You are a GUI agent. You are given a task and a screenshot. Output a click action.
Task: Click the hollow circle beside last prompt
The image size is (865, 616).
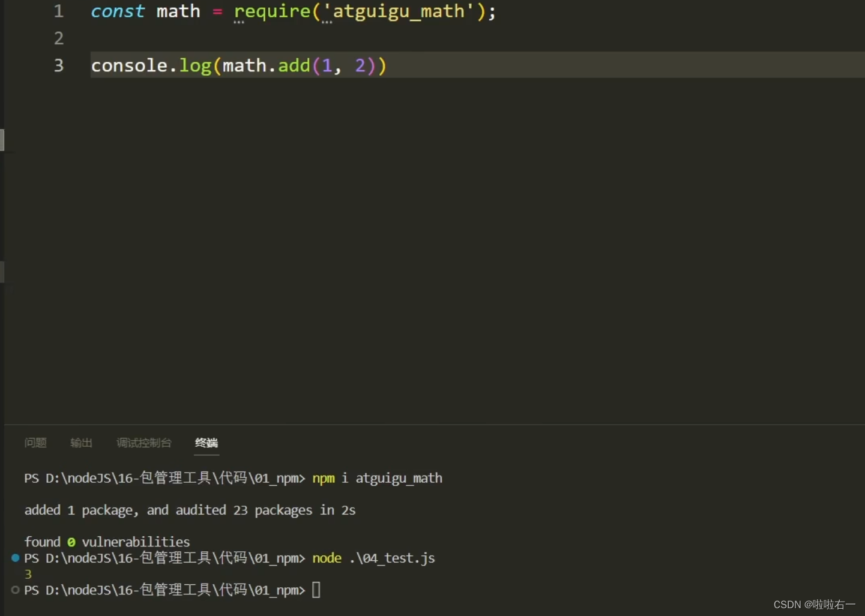[x=16, y=590]
